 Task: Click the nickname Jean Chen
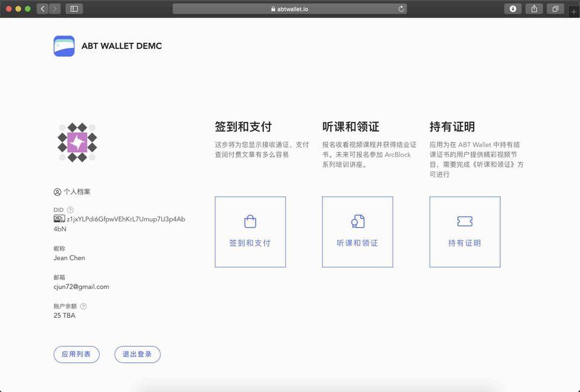(x=69, y=258)
